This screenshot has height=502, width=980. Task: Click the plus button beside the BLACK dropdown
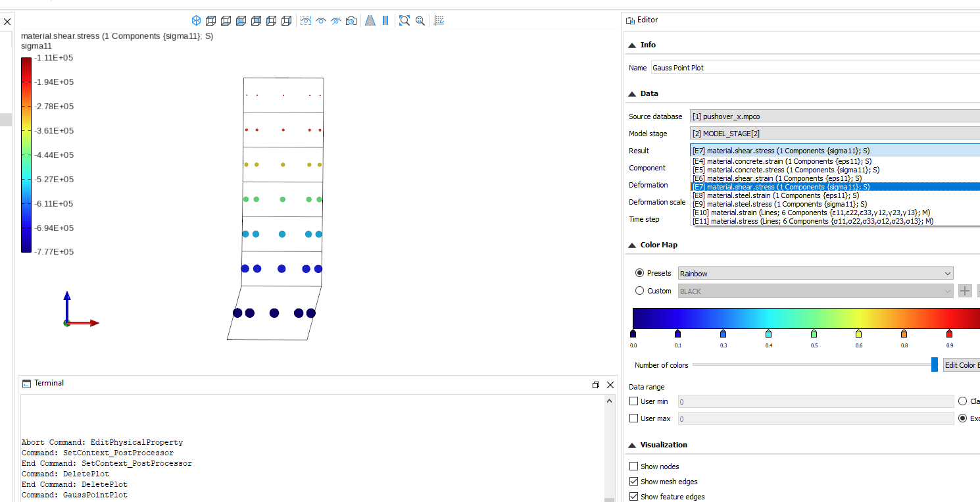[x=965, y=291]
